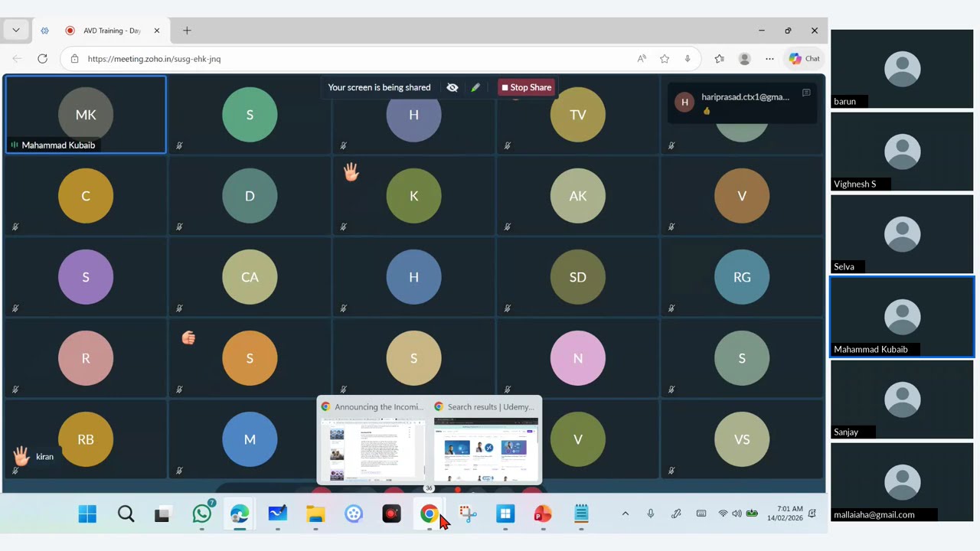Go back using the browser back arrow
The image size is (980, 551).
coord(17,59)
